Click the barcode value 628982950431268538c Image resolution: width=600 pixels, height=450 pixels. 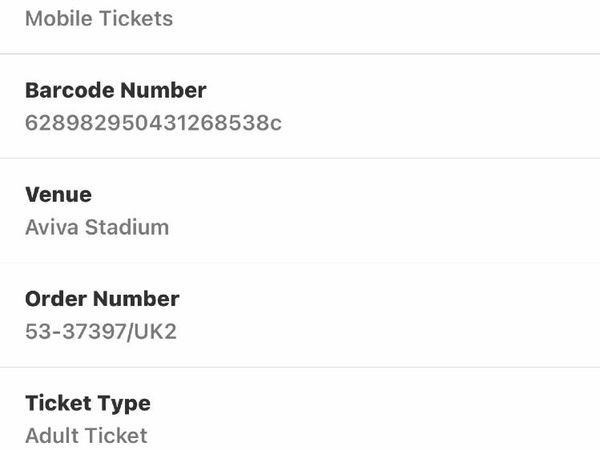click(x=153, y=123)
